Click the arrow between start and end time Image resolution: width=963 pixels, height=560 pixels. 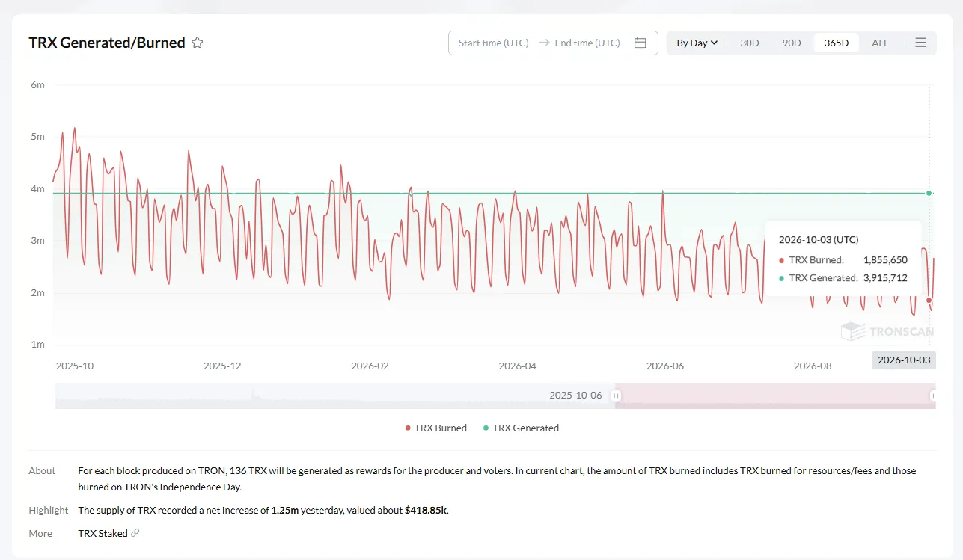point(543,43)
